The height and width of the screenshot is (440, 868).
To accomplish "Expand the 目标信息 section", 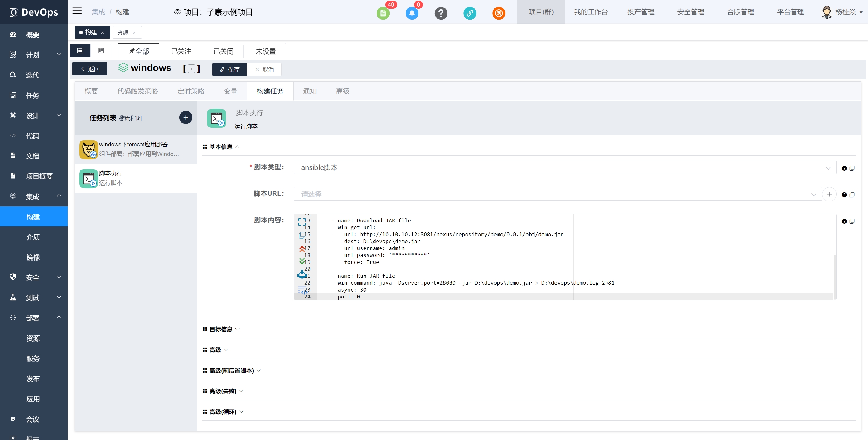I will [221, 329].
